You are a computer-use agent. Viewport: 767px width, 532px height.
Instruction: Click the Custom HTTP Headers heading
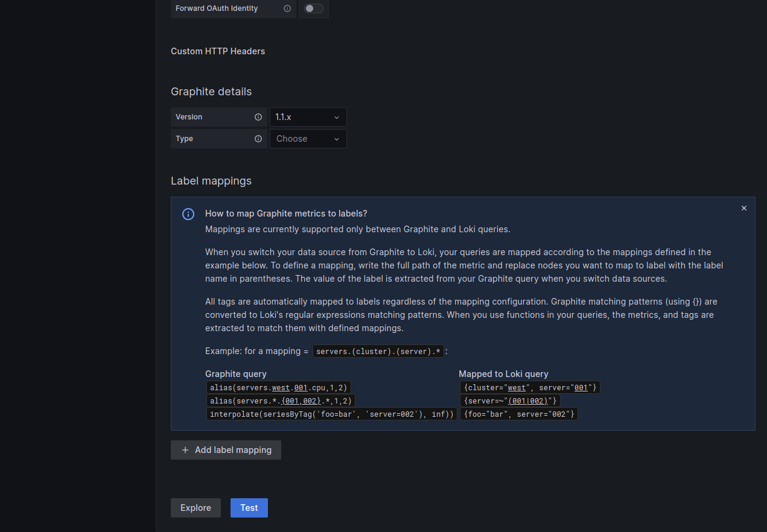pyautogui.click(x=218, y=51)
